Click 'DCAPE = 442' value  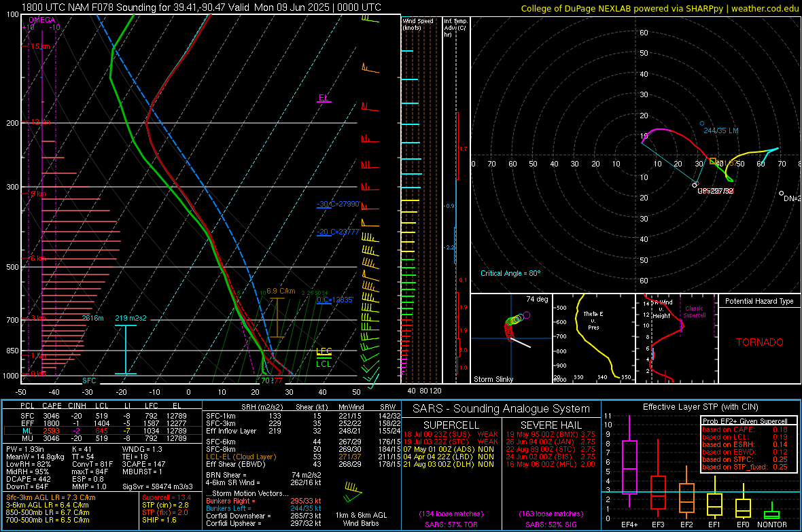28,479
